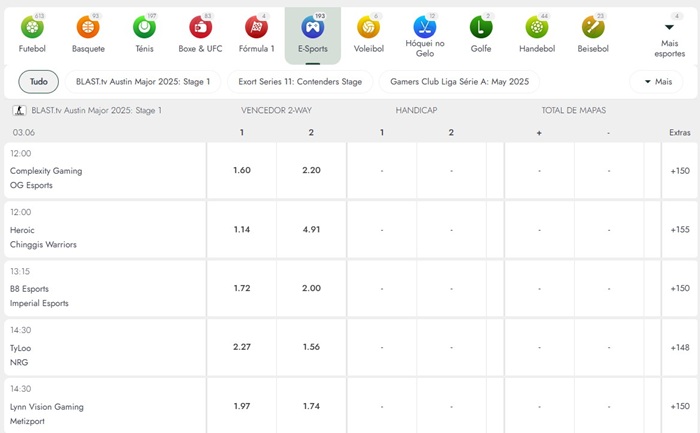Open Boxe & UFC sport icon
The height and width of the screenshot is (433, 700).
200,27
